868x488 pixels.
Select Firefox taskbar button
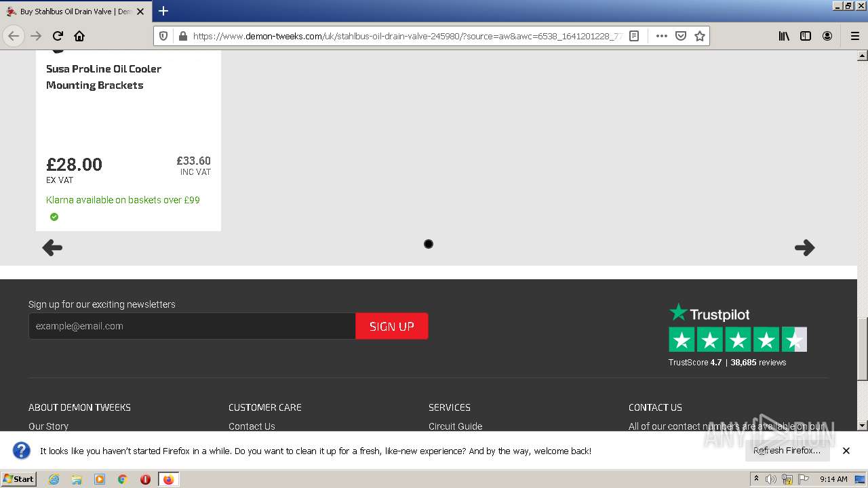(168, 479)
